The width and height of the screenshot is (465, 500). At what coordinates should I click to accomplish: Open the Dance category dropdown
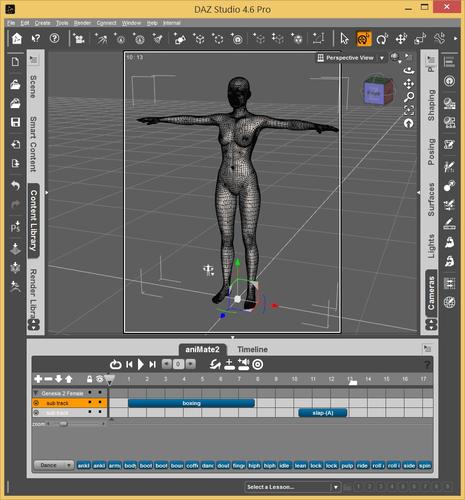(x=54, y=465)
